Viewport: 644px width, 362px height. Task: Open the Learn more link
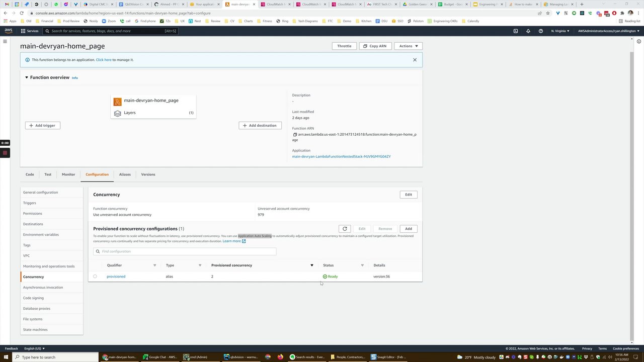(234, 241)
